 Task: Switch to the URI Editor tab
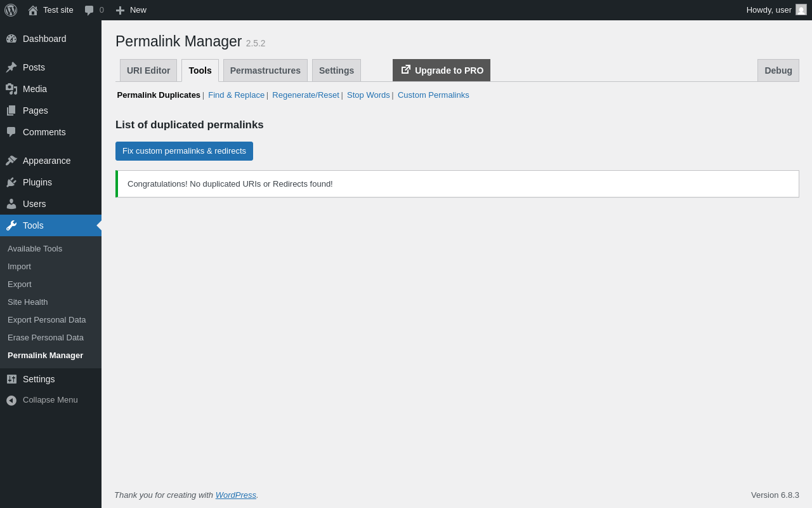coord(148,70)
